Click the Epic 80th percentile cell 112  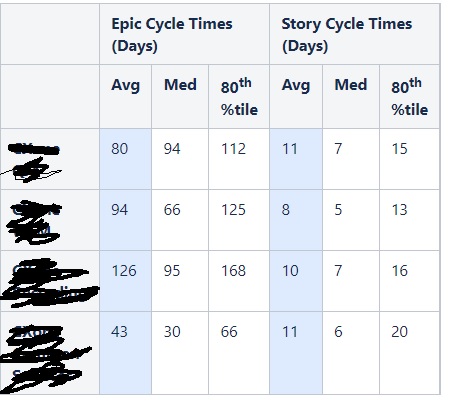(x=239, y=159)
